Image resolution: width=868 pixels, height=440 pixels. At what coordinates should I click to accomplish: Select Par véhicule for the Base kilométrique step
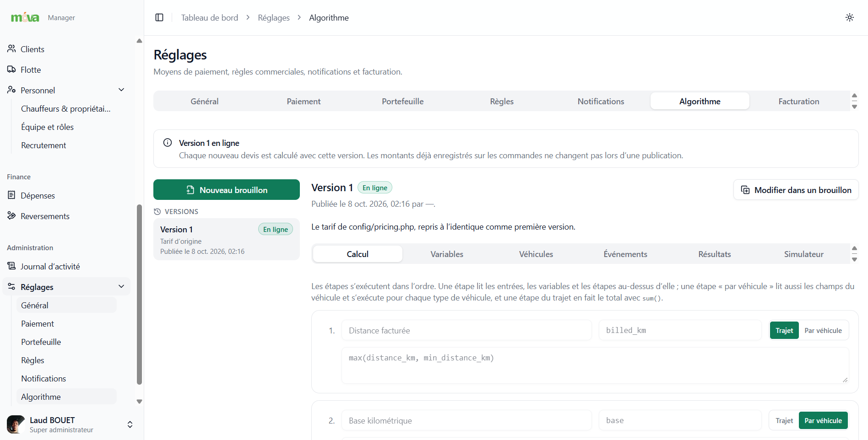[x=823, y=420]
